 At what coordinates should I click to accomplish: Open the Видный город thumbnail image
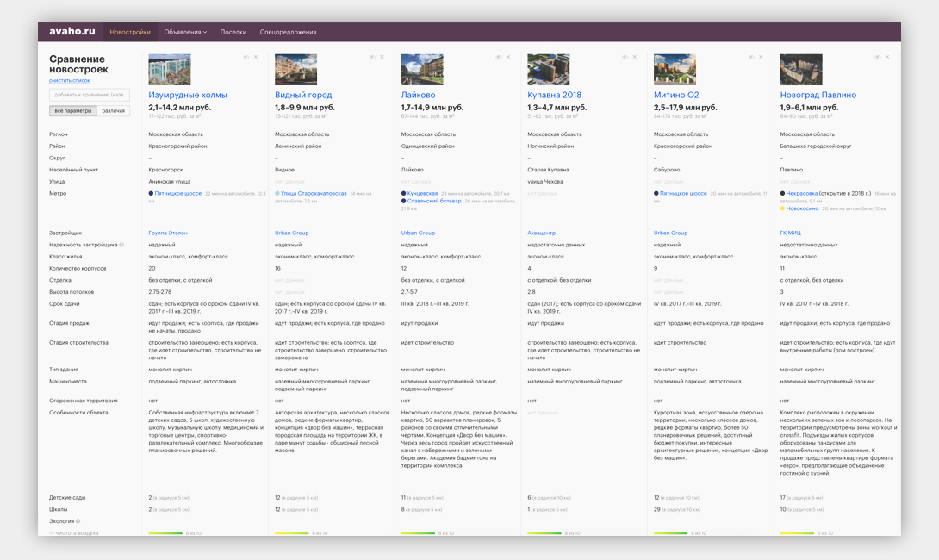[x=295, y=70]
